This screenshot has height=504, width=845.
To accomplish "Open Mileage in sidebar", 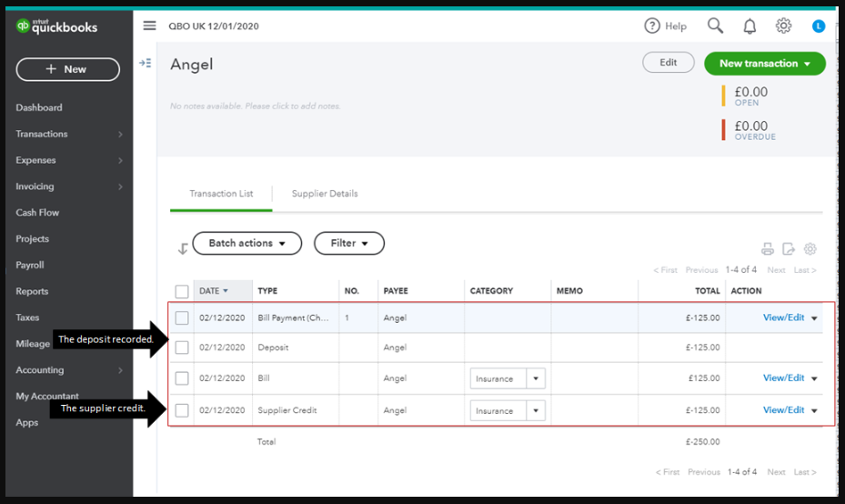I will (33, 343).
